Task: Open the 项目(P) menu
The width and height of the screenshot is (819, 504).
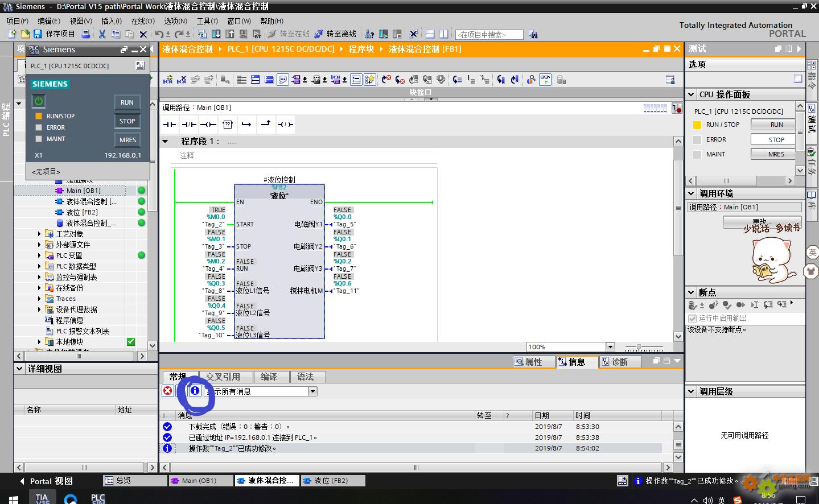Action: click(x=17, y=20)
